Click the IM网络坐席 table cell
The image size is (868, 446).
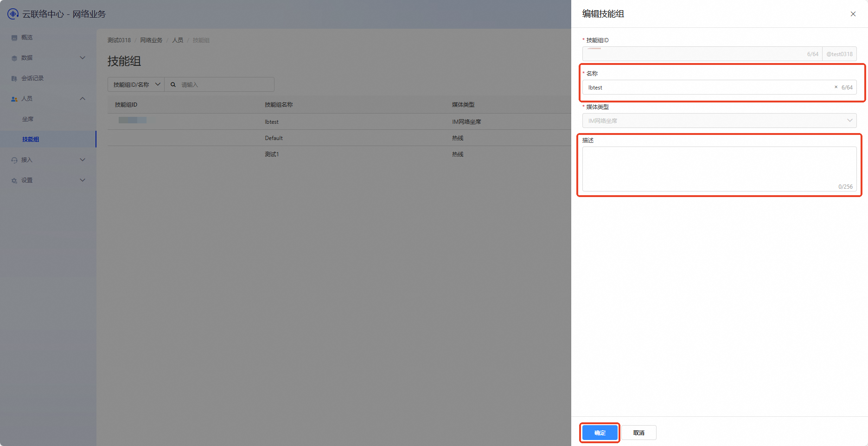[466, 122]
